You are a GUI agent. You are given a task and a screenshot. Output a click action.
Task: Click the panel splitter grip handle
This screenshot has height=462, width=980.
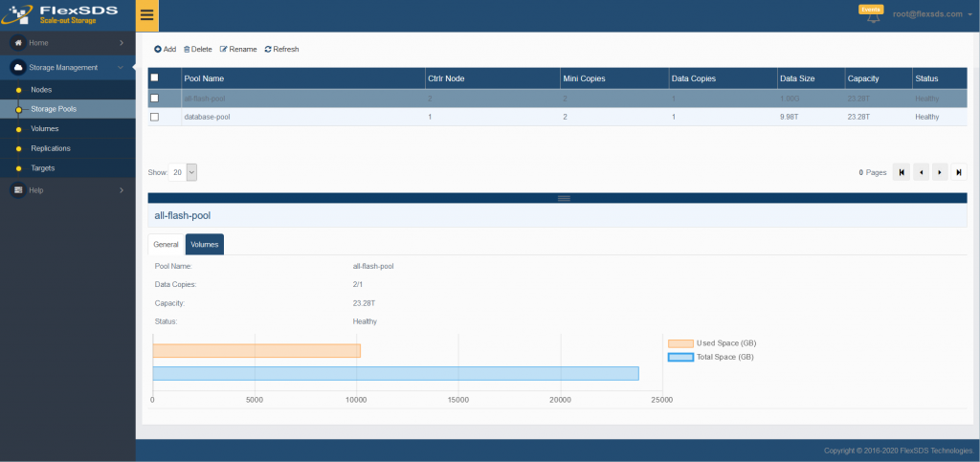(x=563, y=198)
